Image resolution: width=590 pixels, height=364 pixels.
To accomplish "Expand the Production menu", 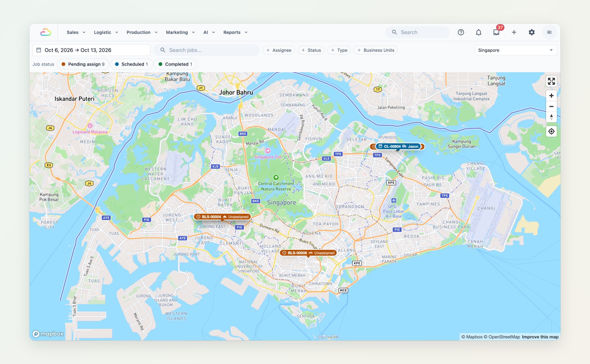I will tap(142, 32).
